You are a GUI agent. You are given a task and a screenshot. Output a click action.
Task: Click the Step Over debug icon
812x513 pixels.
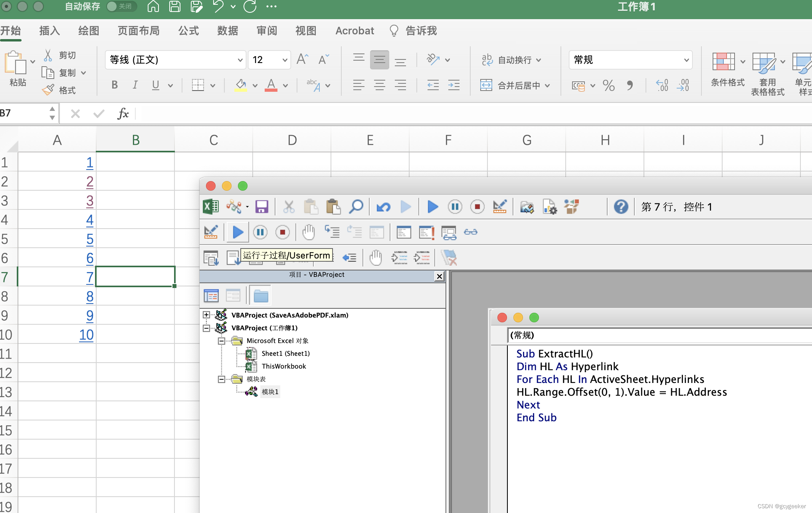point(355,231)
